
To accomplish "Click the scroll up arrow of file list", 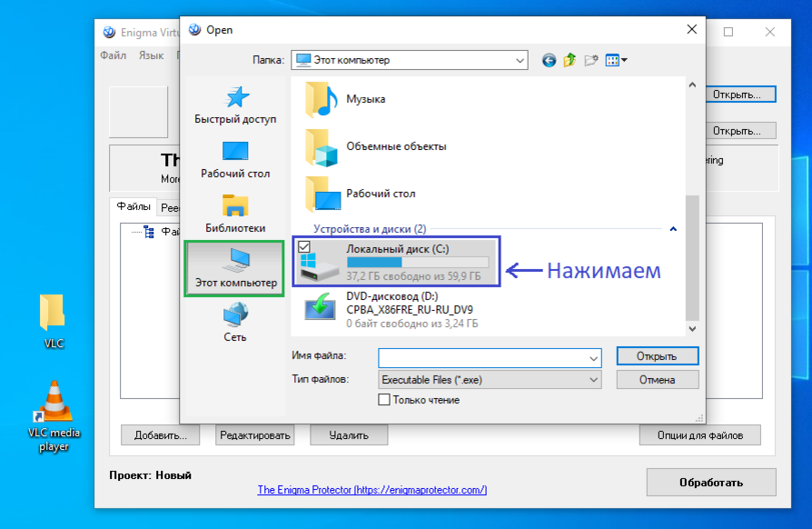I will 692,85.
